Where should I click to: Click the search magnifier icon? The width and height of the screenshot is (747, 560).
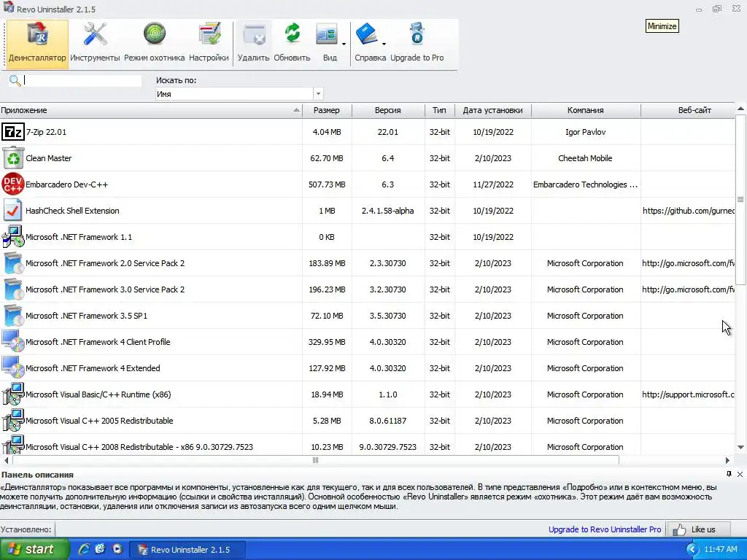pos(15,81)
